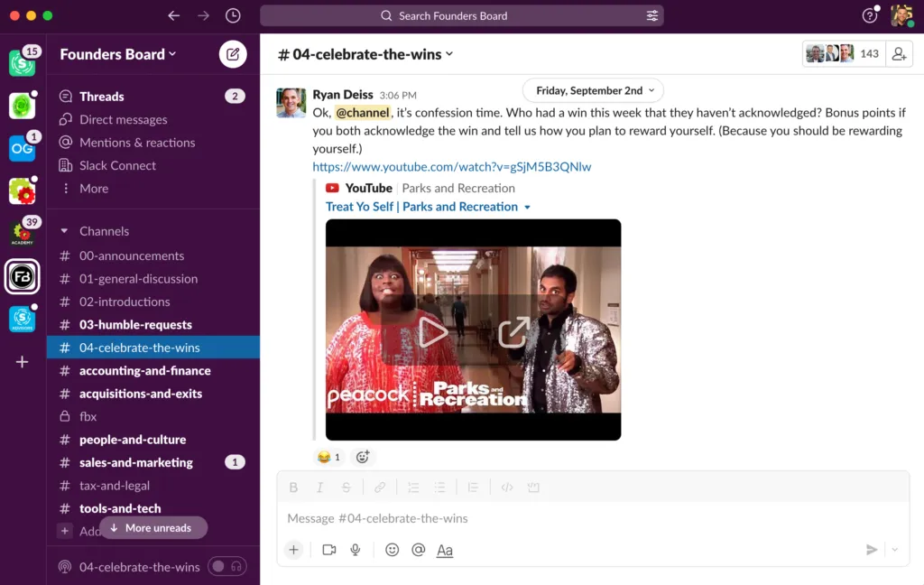Mention someone with the @ icon

point(419,550)
